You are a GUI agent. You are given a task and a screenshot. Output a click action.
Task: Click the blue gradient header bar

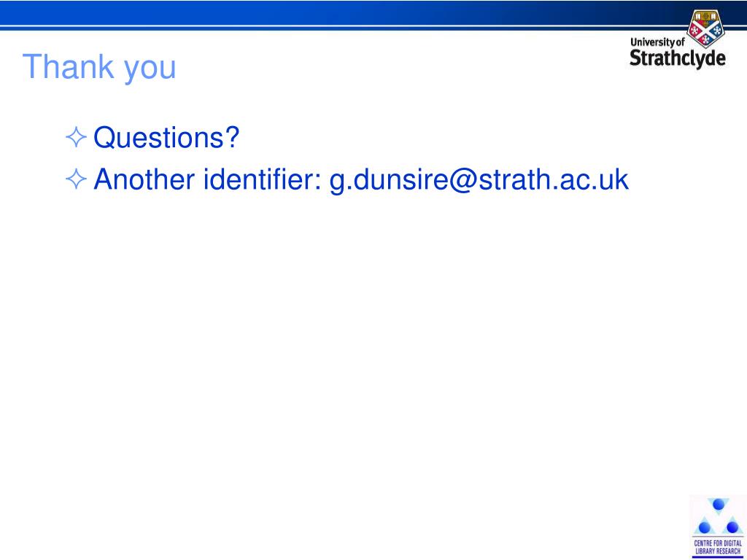pos(373,12)
